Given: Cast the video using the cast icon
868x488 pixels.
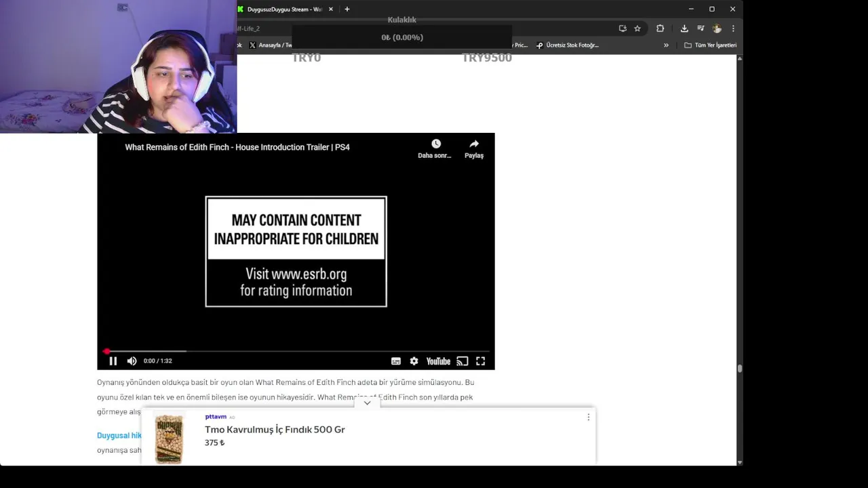Looking at the screenshot, I should (x=462, y=361).
